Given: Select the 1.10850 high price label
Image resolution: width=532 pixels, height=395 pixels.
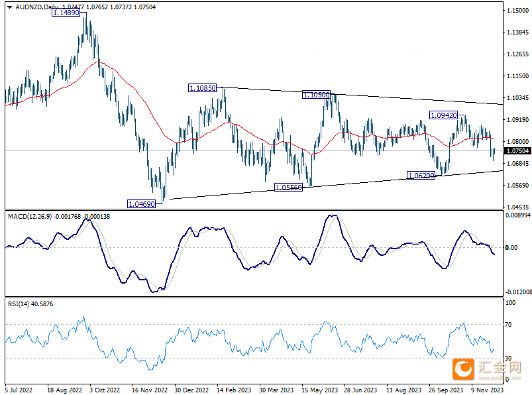Looking at the screenshot, I should (202, 88).
